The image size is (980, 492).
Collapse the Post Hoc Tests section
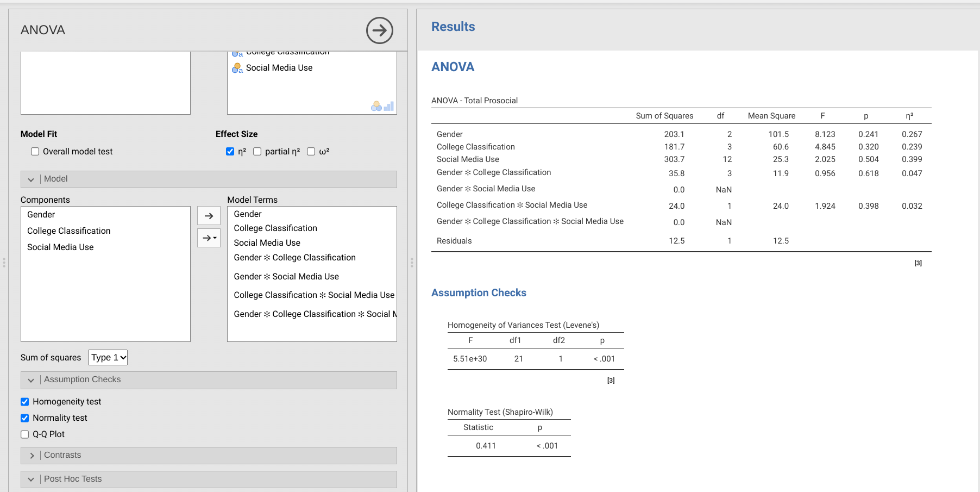(209, 479)
